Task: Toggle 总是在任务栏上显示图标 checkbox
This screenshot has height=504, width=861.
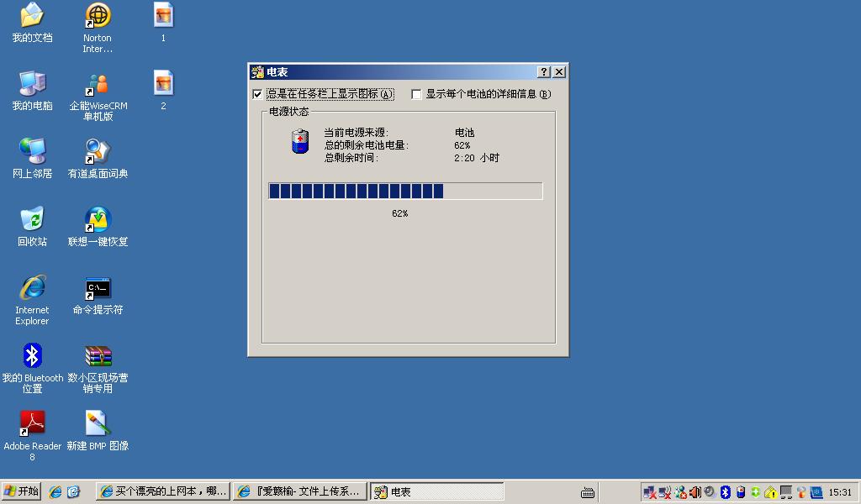Action: click(257, 94)
